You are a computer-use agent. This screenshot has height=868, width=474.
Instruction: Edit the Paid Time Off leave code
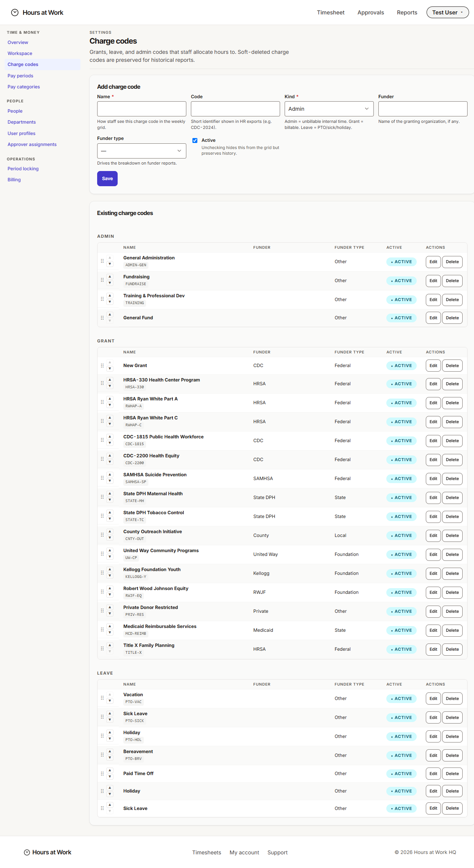433,774
